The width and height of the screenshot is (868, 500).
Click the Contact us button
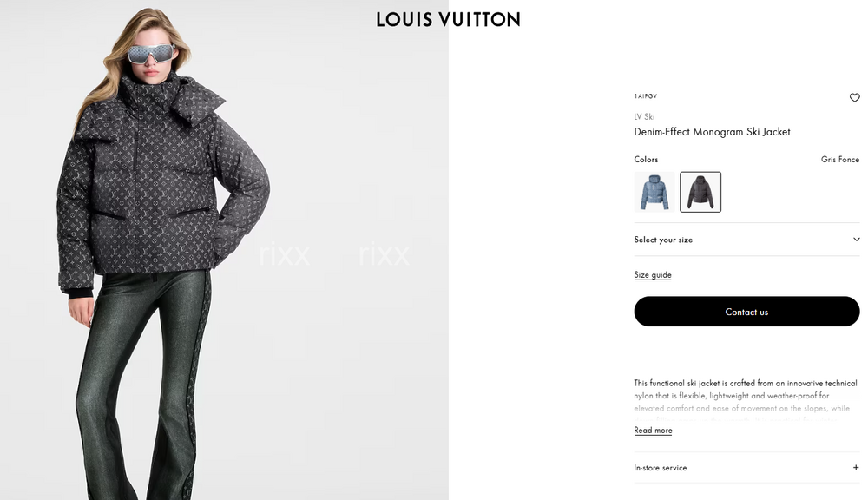(746, 311)
